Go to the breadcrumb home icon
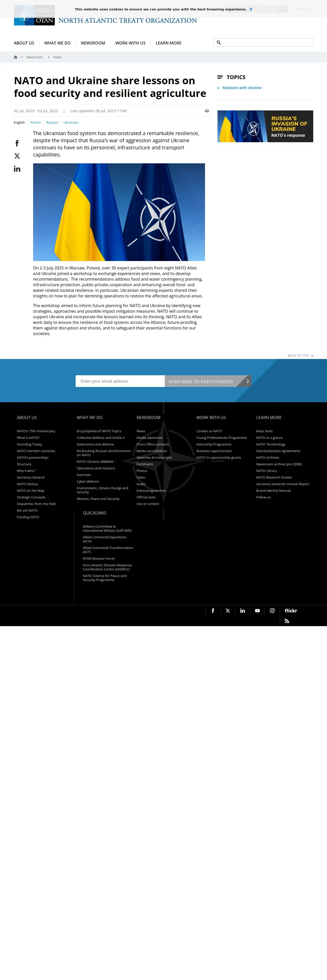This screenshot has height=980, width=327. click(x=16, y=57)
